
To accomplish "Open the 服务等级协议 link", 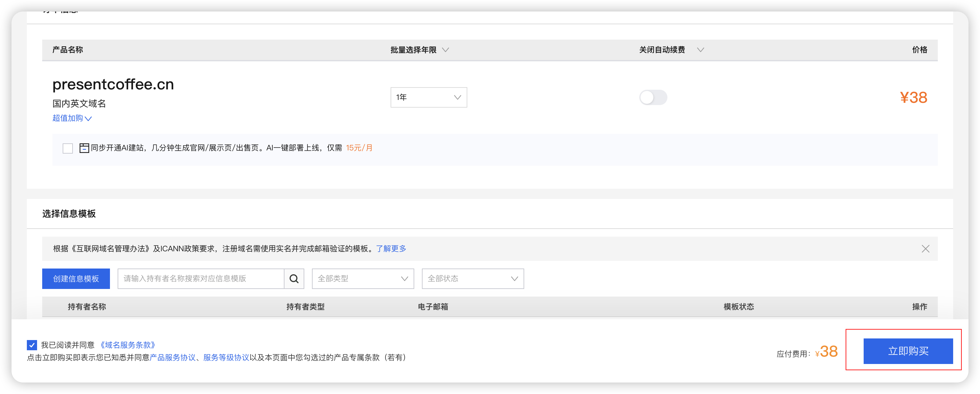I will 226,357.
